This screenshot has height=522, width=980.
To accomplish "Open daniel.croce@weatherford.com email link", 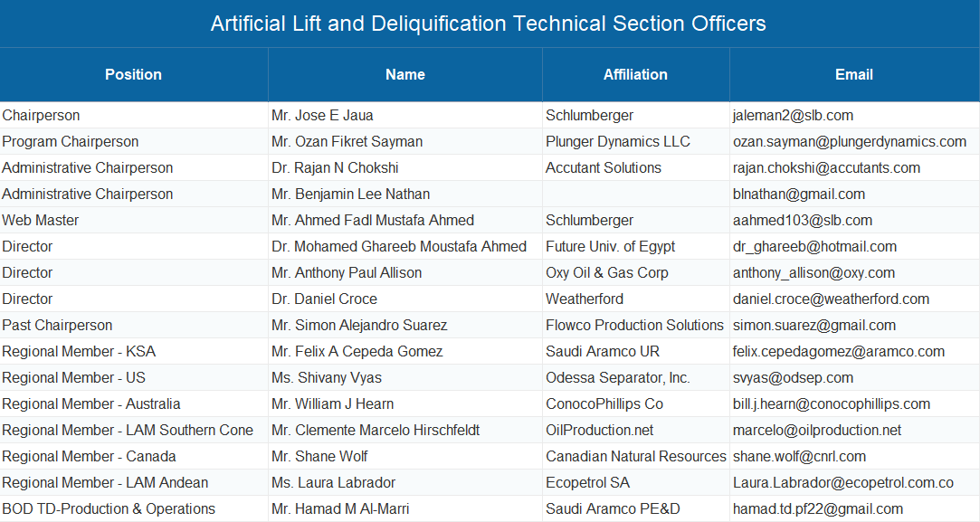I will tap(831, 299).
